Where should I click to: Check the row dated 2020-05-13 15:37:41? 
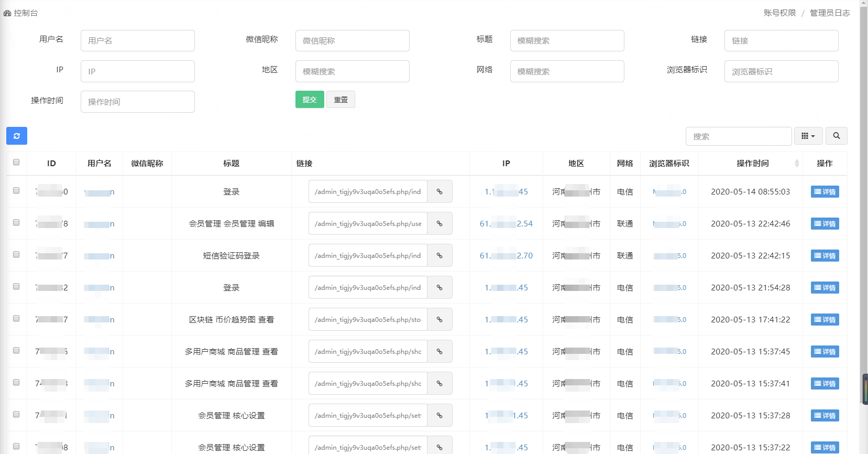pos(16,383)
